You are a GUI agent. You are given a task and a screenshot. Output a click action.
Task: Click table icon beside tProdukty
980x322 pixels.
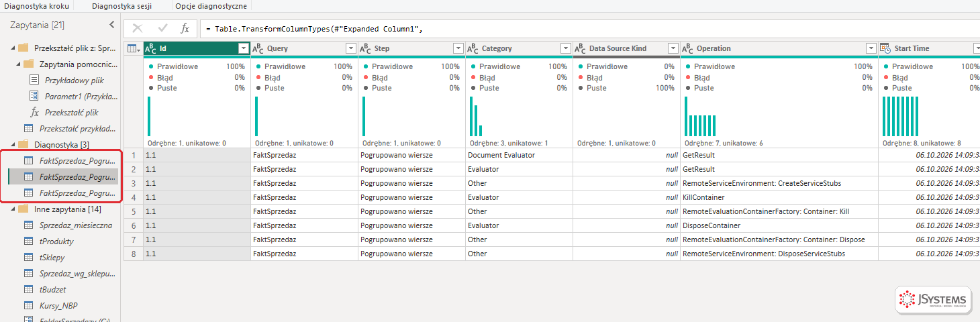point(29,241)
